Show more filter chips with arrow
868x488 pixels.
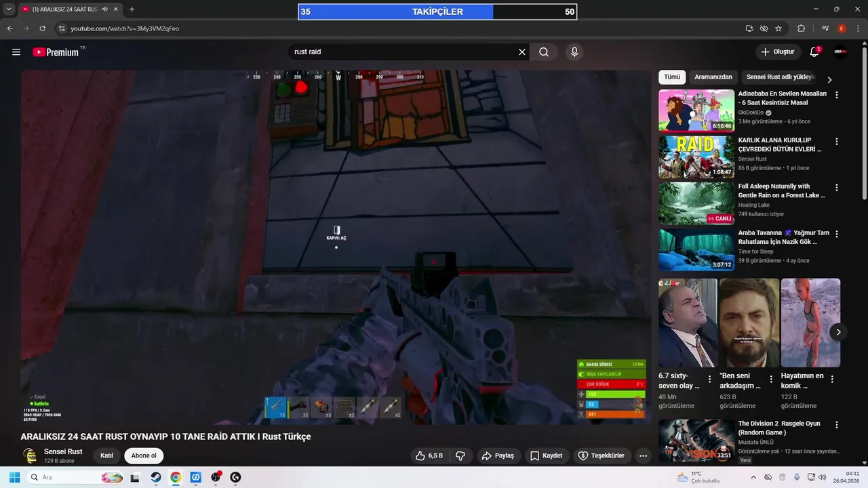coord(829,79)
